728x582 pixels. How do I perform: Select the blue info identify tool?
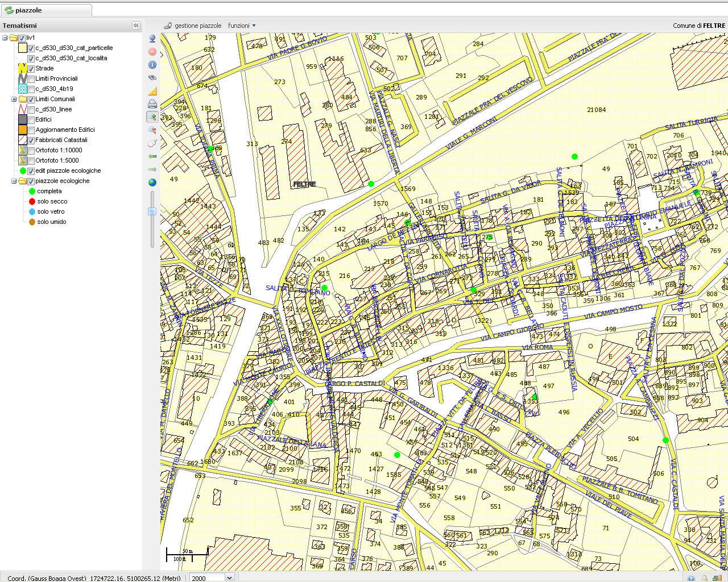pos(152,65)
